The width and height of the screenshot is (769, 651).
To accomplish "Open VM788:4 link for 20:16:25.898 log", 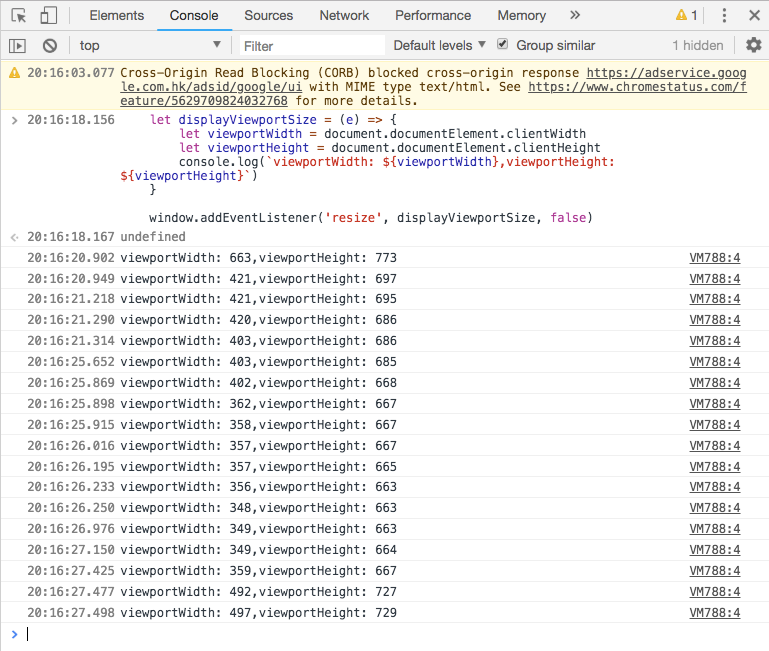I will coord(715,404).
